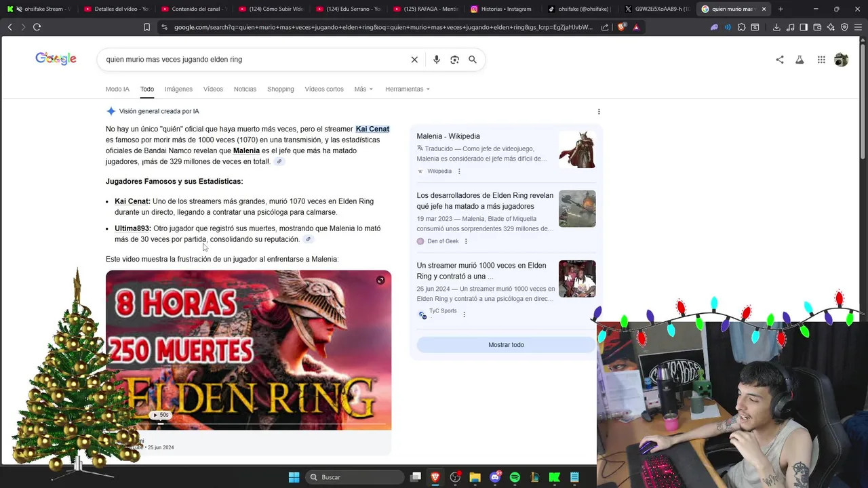Open Den of Geek result three-dot menu
Screen dimensions: 868x488
pos(466,241)
